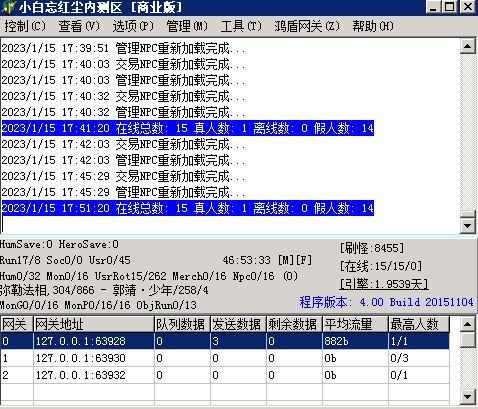The height and width of the screenshot is (409, 478).
Task: Click the 弥勒法相,304/866 status line
Action: (x=104, y=290)
